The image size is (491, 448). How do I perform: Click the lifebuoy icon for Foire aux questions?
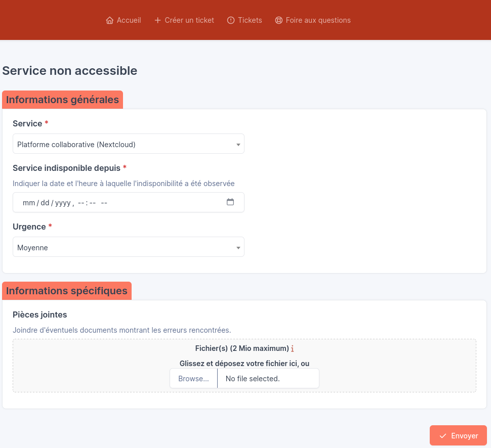tap(278, 21)
